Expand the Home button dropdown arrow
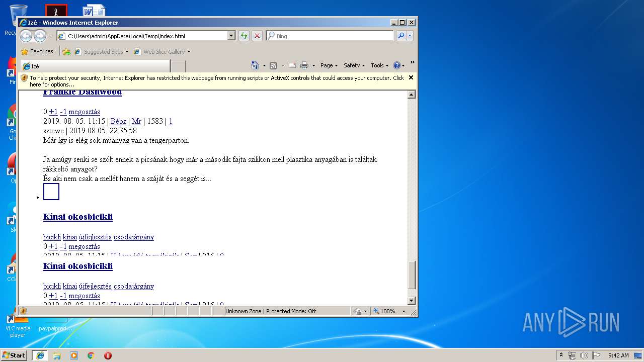 click(264, 65)
